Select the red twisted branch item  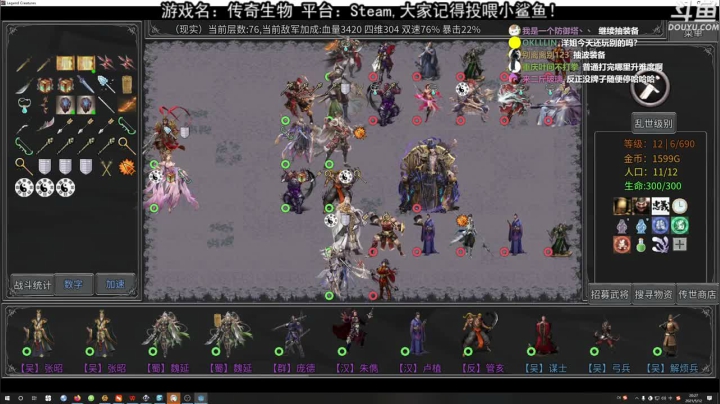[45, 105]
